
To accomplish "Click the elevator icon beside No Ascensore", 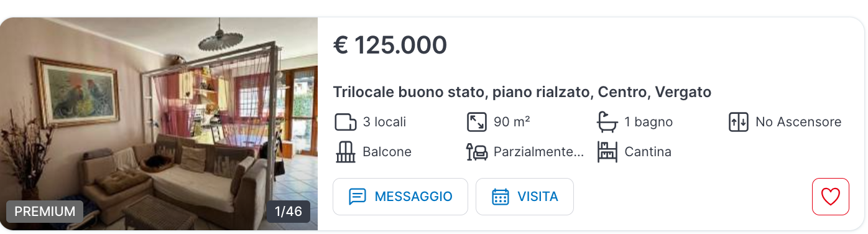I will (x=738, y=122).
